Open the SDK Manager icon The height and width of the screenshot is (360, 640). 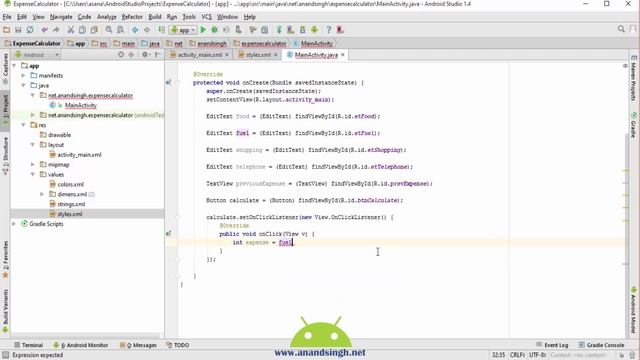tap(302, 30)
